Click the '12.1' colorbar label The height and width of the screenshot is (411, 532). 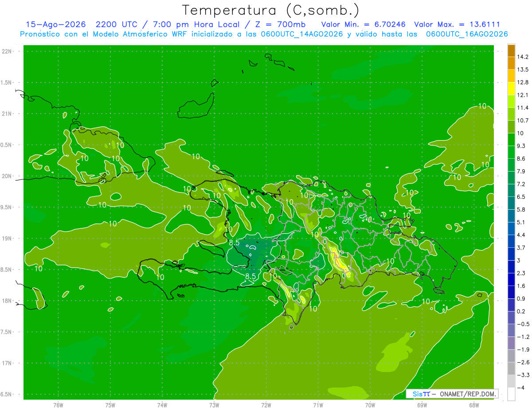(x=523, y=95)
